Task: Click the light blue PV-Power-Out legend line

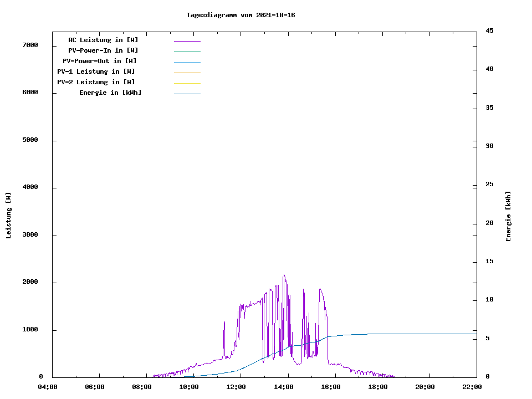Action: (x=187, y=62)
